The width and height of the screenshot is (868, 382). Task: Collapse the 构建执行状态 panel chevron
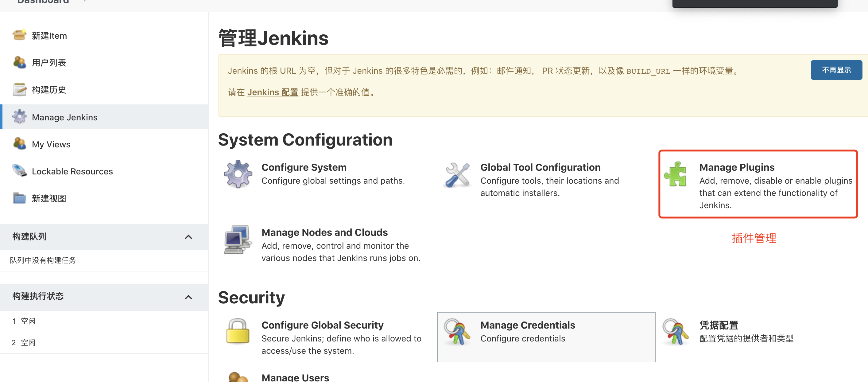point(188,297)
